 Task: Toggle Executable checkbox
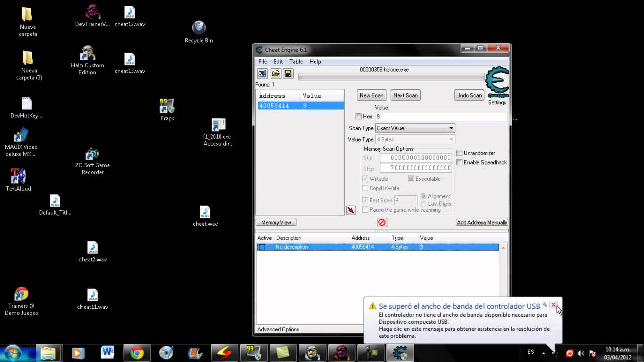tap(411, 179)
